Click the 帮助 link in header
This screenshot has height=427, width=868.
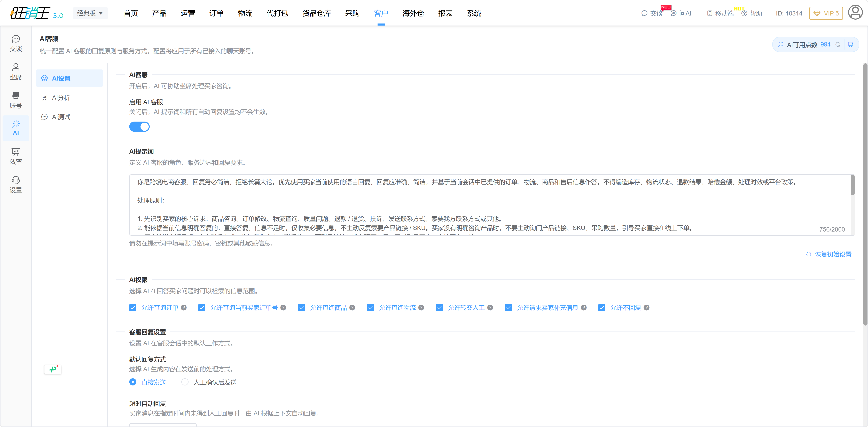[x=752, y=13]
